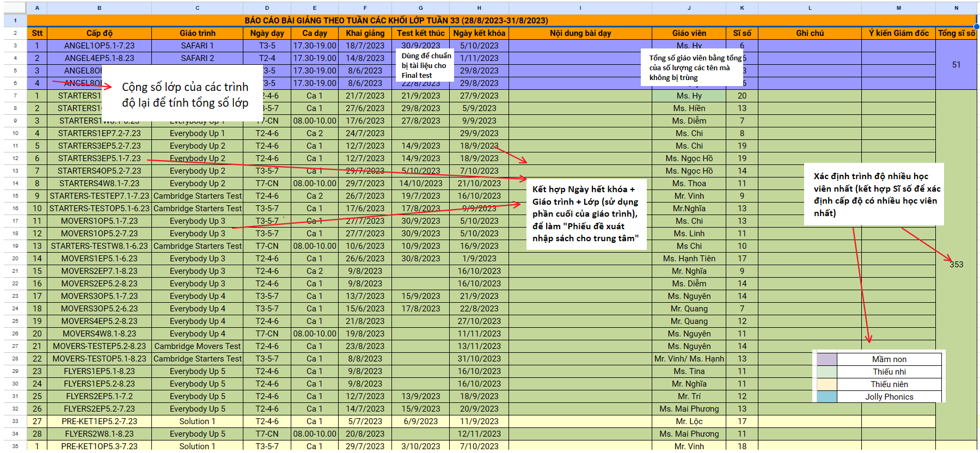Select row 33 header number
Viewport: 980px width, 453px height.
coord(15,421)
